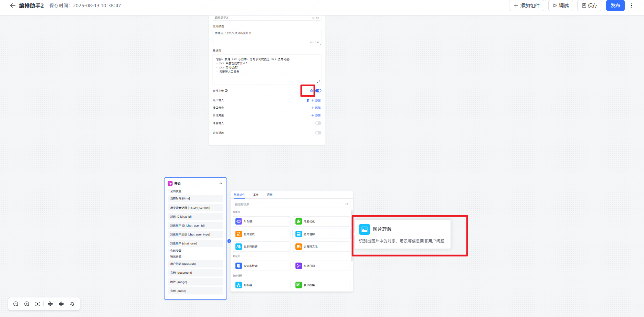The height and width of the screenshot is (317, 644).
Task: Click the 添加组件 button
Action: coord(527,6)
